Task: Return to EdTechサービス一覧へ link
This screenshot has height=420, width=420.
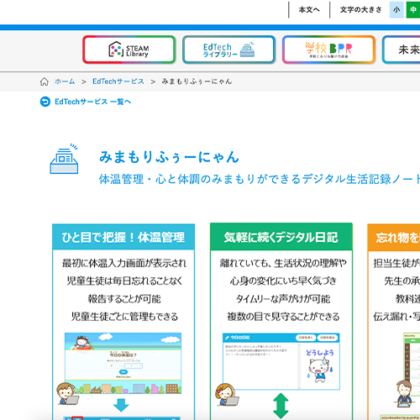Action: pyautogui.click(x=93, y=102)
